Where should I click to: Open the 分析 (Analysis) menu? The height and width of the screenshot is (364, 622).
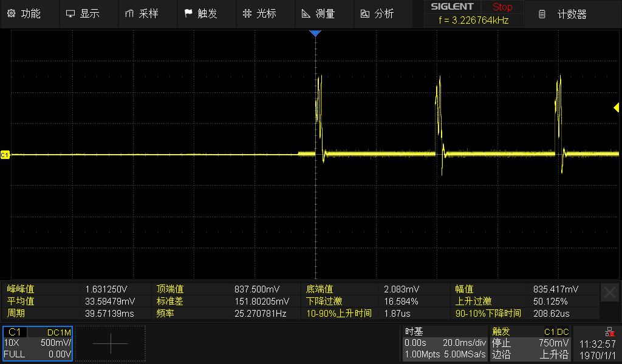click(x=377, y=14)
